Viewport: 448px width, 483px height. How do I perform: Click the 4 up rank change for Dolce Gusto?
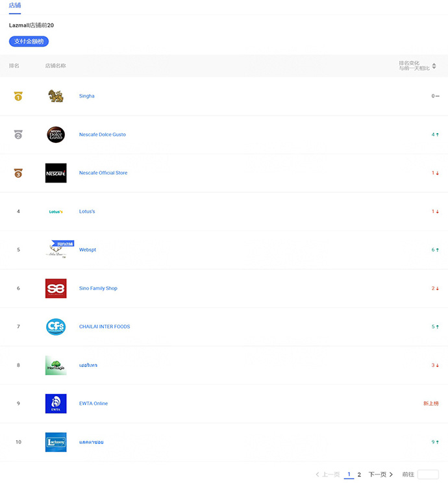(435, 134)
